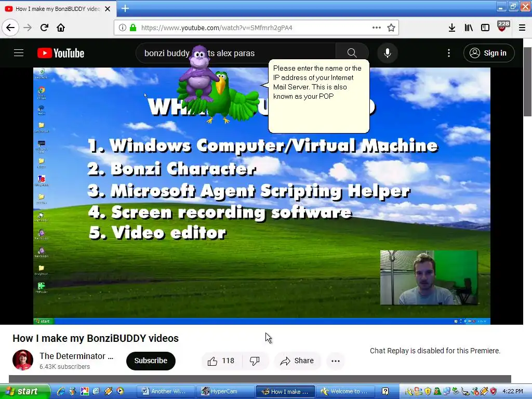Click the YouTube search box
Viewport: 532px width, 399px height.
click(236, 53)
